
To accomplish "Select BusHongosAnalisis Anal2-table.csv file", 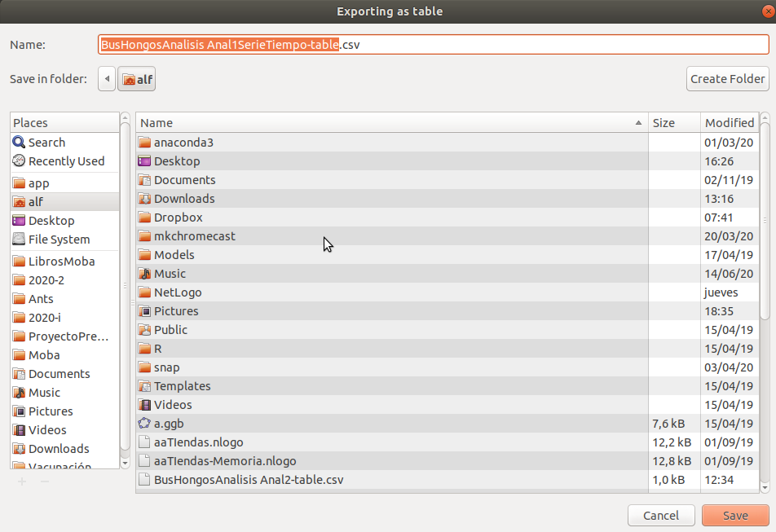I will pyautogui.click(x=448, y=480).
